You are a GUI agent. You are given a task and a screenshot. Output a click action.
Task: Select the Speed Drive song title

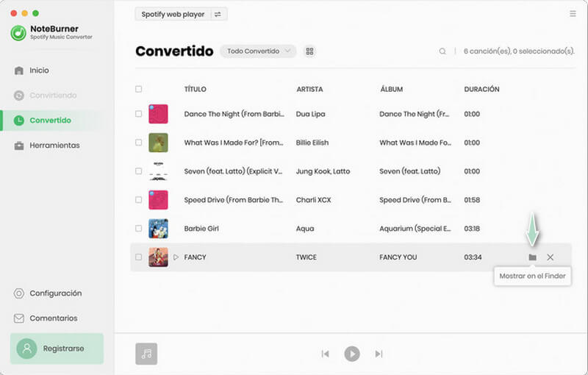(233, 200)
